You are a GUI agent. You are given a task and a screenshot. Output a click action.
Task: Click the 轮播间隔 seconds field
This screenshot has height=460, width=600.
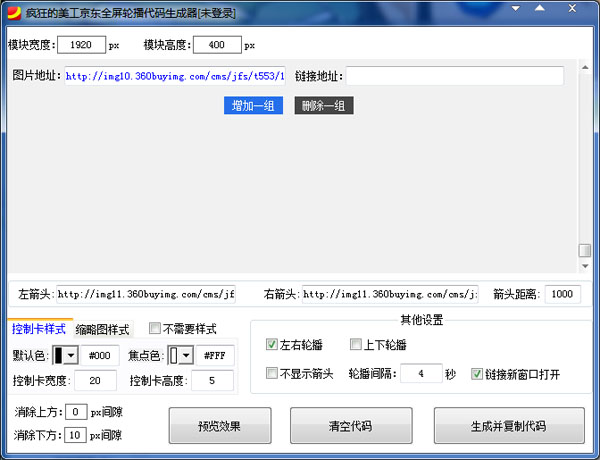421,373
